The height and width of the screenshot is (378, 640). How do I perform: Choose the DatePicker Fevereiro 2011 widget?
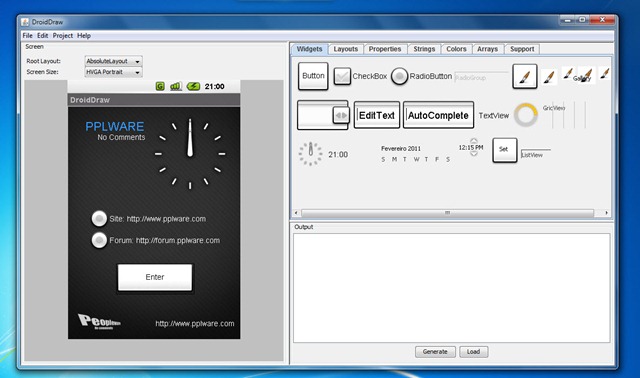point(415,154)
